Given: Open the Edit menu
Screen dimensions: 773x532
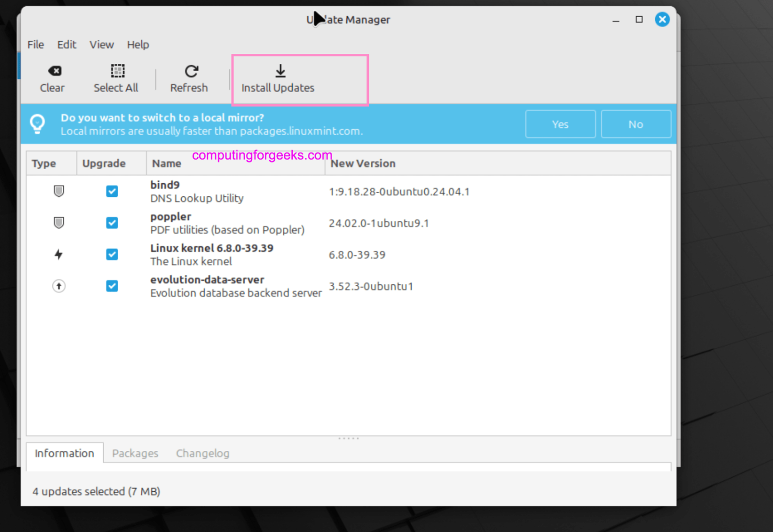Looking at the screenshot, I should click(x=67, y=45).
